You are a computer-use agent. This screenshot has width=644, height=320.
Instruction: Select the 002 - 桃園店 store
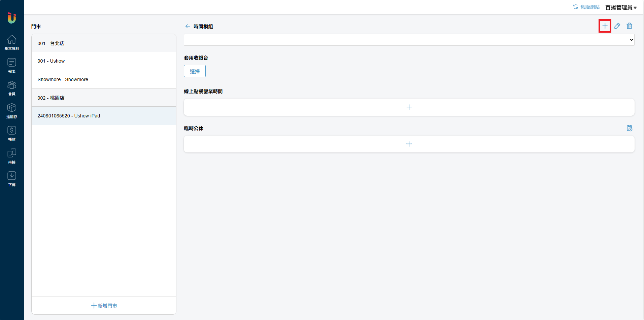pyautogui.click(x=104, y=98)
